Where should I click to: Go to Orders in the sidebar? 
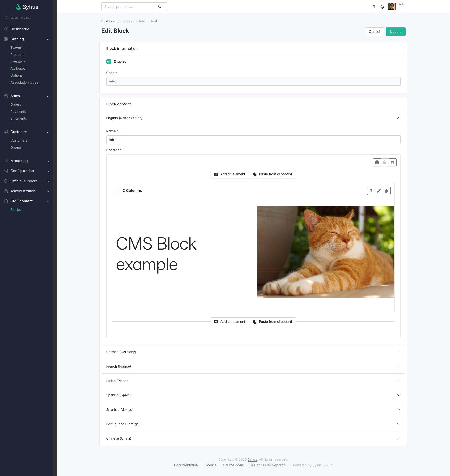[16, 104]
